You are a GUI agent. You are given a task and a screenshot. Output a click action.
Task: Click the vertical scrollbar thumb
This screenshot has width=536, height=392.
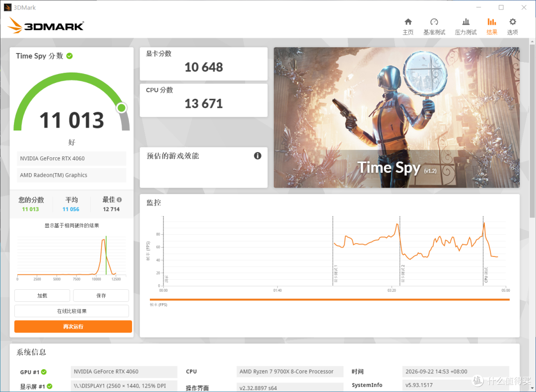(x=532, y=130)
